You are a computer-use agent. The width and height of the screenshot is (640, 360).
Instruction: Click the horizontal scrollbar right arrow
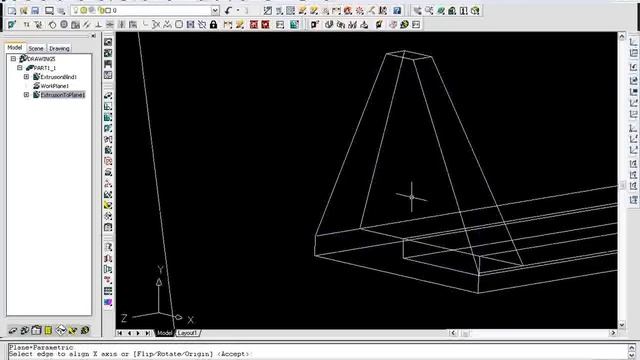pos(612,333)
